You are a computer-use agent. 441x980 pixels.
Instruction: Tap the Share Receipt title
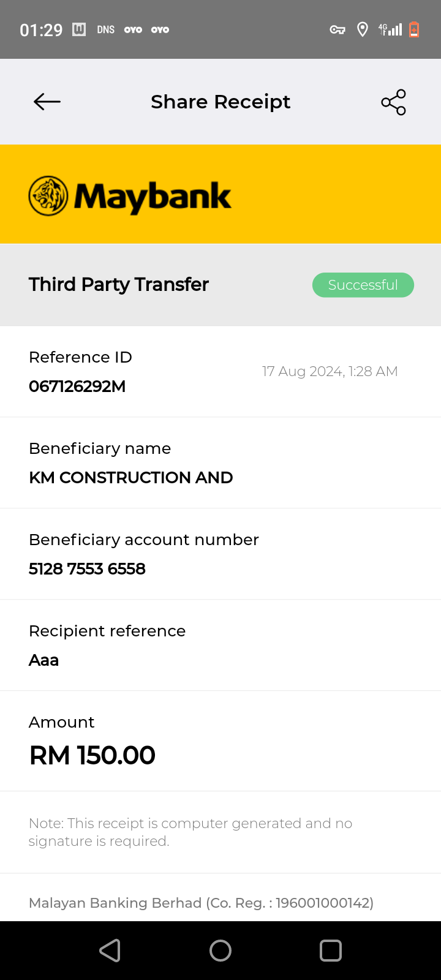point(221,102)
